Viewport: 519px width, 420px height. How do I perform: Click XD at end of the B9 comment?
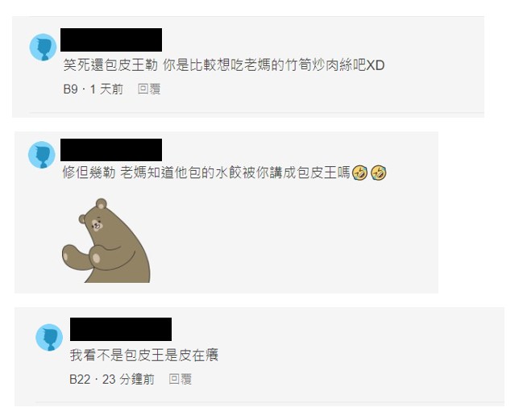pyautogui.click(x=376, y=65)
